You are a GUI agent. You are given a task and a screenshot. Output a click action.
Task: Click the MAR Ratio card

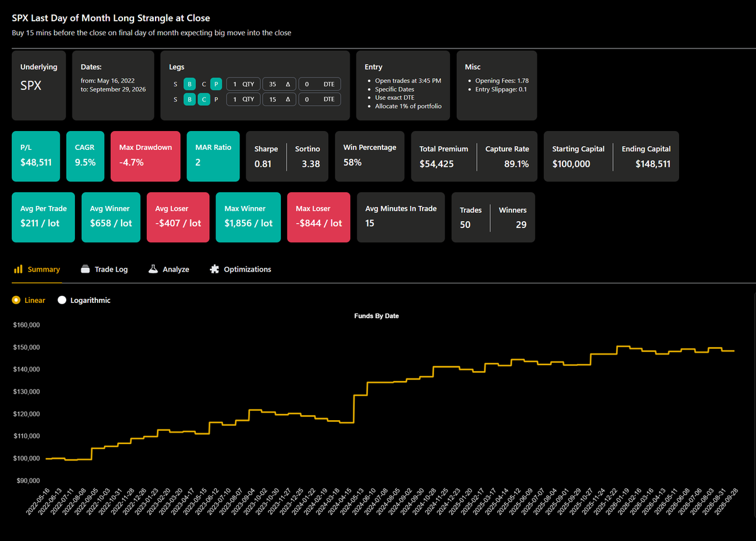[x=214, y=156]
